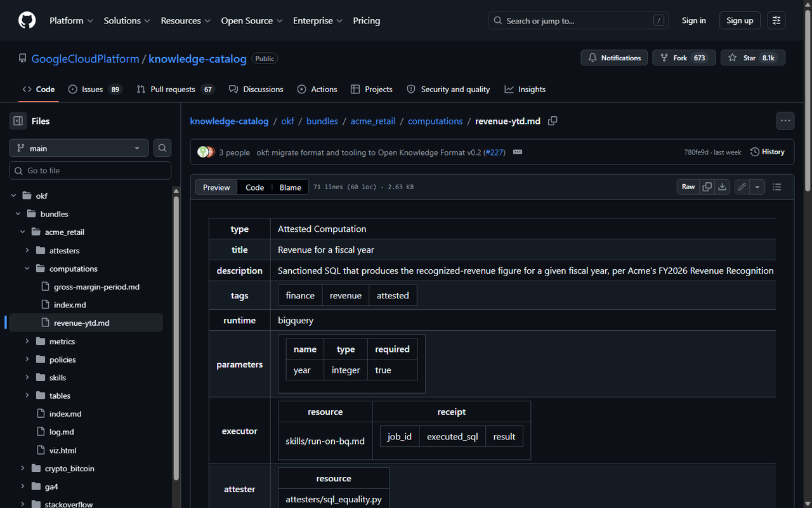Open the viz.html file
This screenshot has height=508, width=812.
tap(63, 450)
